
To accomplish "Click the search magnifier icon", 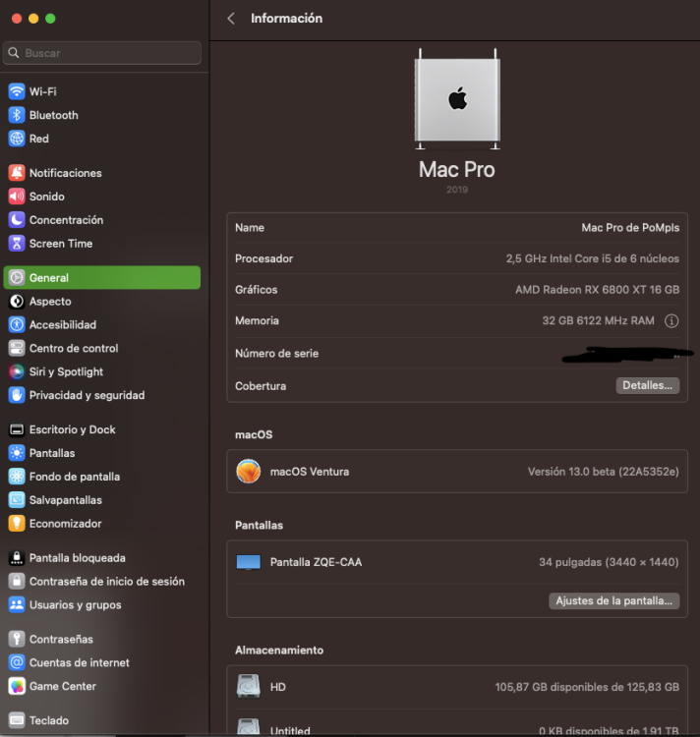I will pyautogui.click(x=14, y=53).
